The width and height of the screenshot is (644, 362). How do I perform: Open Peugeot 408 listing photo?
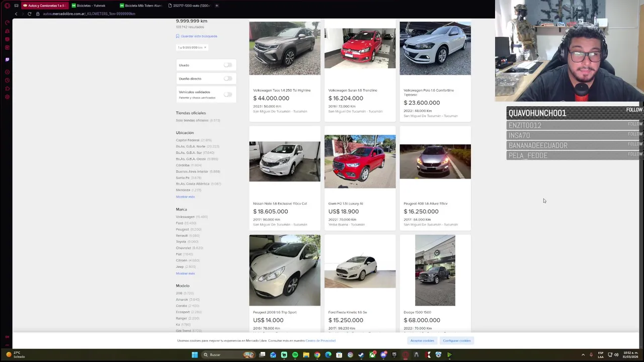click(435, 161)
